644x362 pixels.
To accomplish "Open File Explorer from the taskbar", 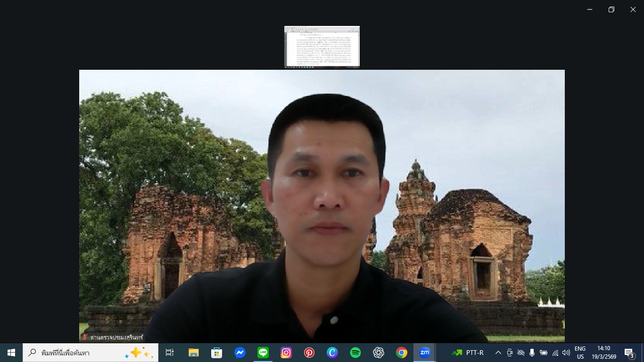I will pos(193,352).
